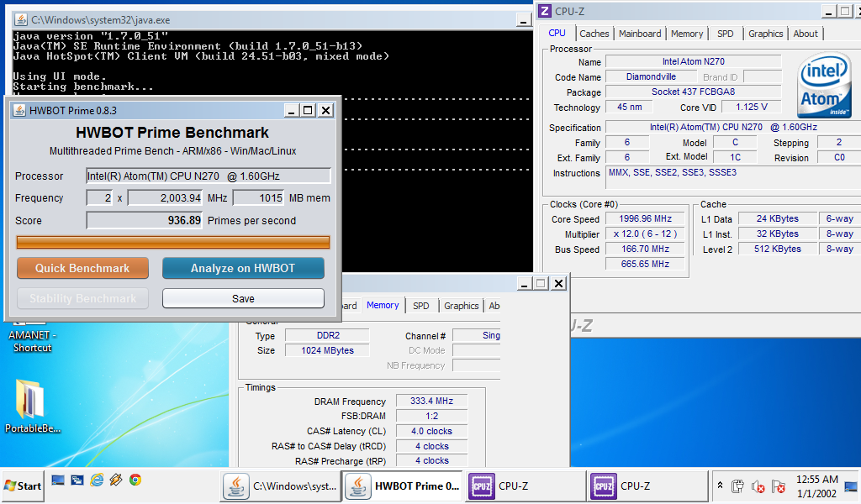Click the 2,003.94 MHz frequency field
This screenshot has width=861, height=504.
166,198
